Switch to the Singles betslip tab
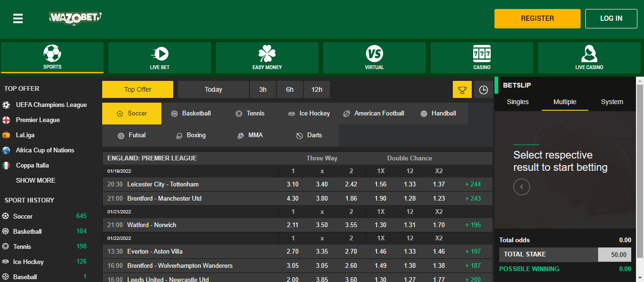 click(518, 102)
